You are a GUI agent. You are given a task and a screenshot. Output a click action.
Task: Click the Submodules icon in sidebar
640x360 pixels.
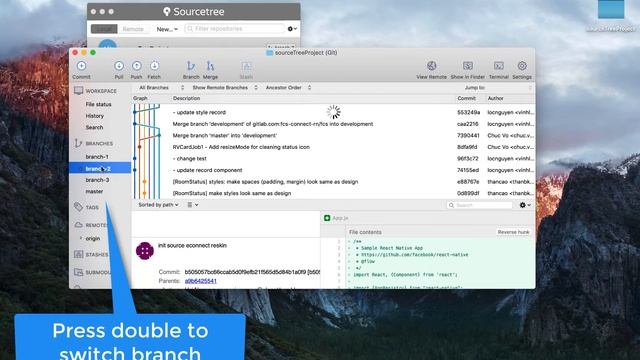click(78, 272)
